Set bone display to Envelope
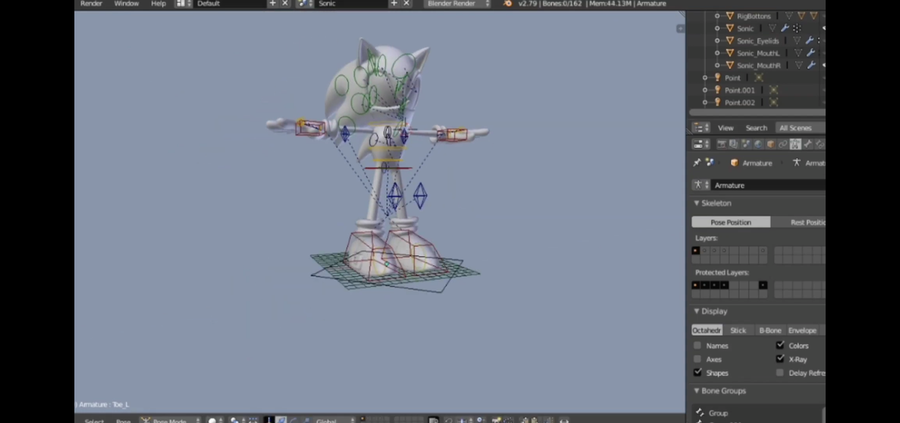The image size is (900, 423). (802, 330)
